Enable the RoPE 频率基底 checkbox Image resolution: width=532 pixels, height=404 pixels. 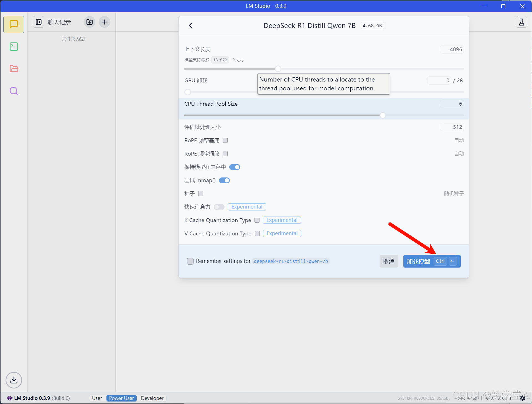(x=225, y=140)
